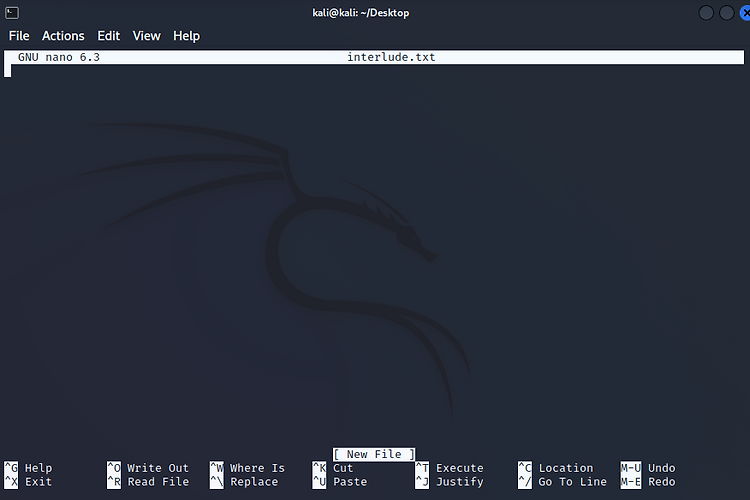Click the ^U Paste shortcut key

coord(320,482)
